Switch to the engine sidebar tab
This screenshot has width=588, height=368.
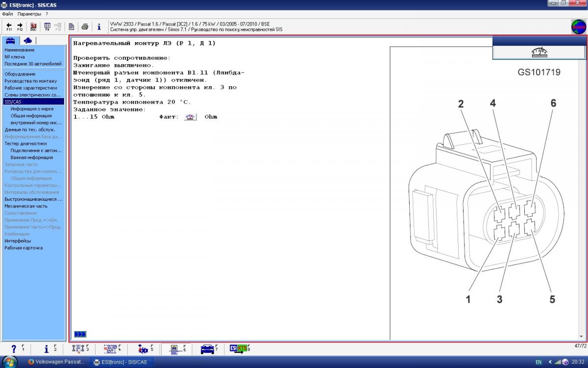28,40
